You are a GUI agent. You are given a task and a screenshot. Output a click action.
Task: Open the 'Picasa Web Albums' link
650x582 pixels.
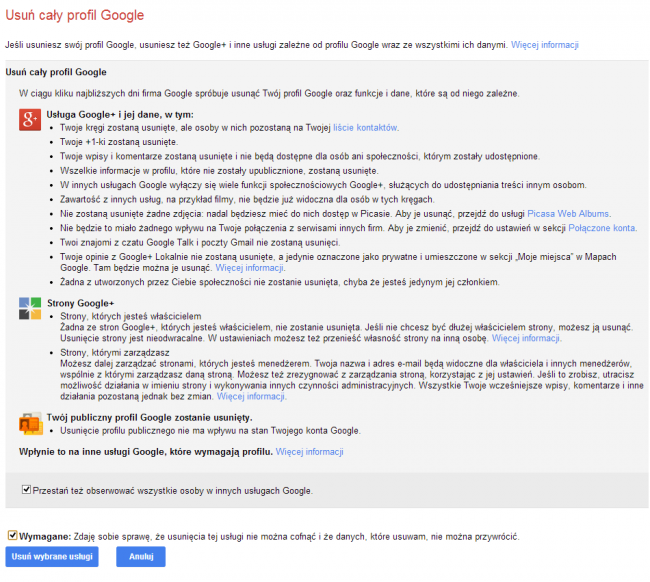point(568,214)
